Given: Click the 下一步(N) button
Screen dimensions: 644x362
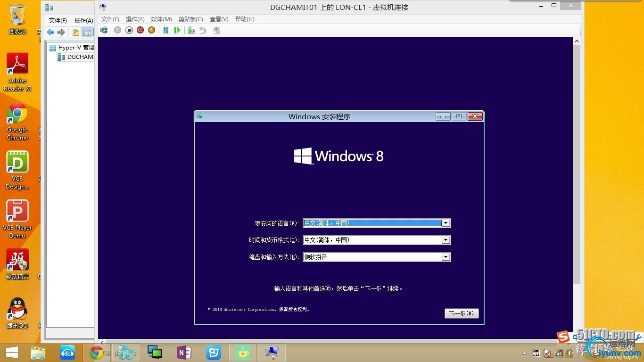Looking at the screenshot, I should (x=462, y=313).
